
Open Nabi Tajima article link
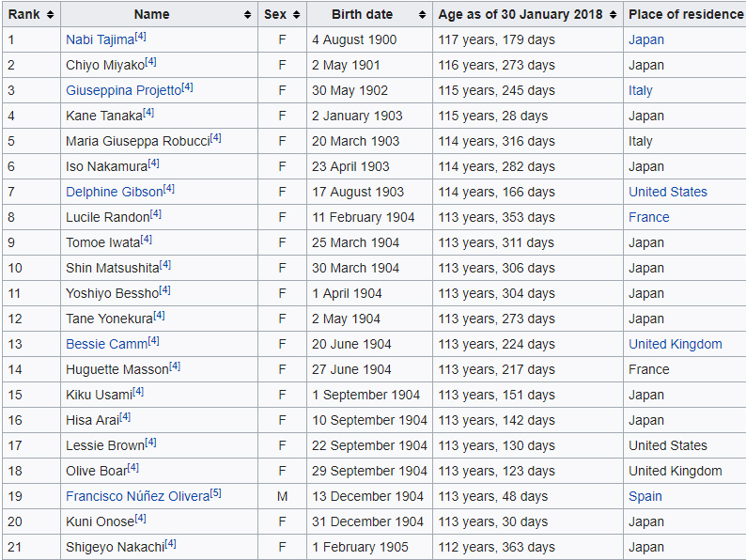(x=100, y=40)
